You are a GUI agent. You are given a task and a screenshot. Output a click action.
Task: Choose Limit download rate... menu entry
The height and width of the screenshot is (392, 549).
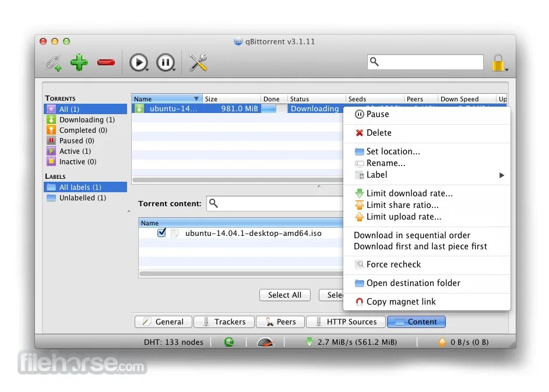(427, 193)
